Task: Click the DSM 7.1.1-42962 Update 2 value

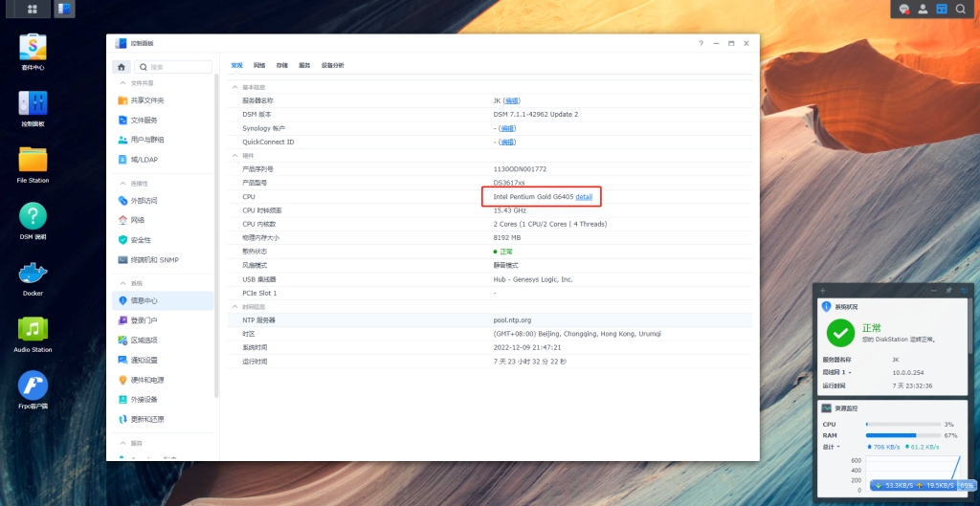Action: tap(536, 115)
